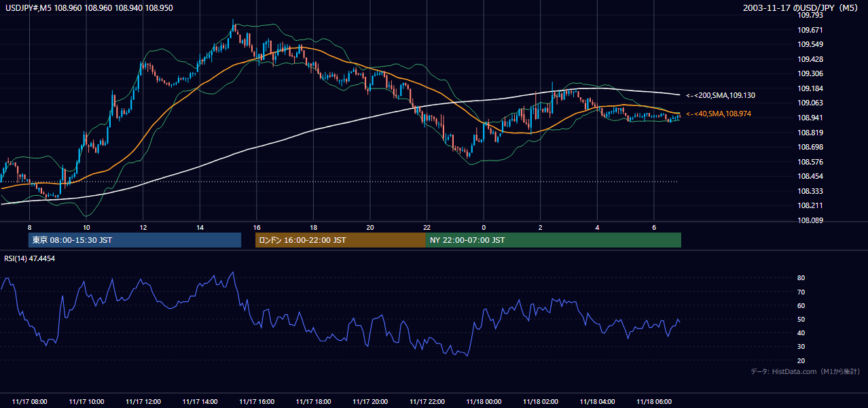Click RSI level 20 on the axis
This screenshot has width=868, height=408.
click(801, 360)
